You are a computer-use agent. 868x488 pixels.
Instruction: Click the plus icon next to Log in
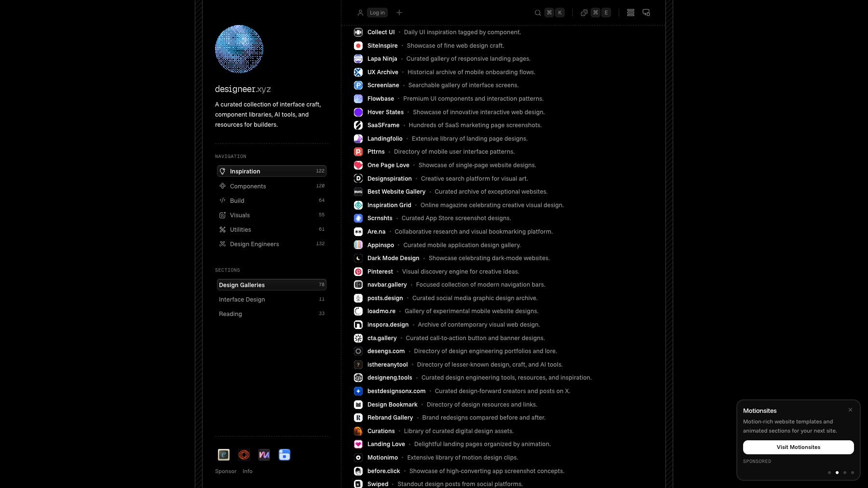tap(399, 13)
